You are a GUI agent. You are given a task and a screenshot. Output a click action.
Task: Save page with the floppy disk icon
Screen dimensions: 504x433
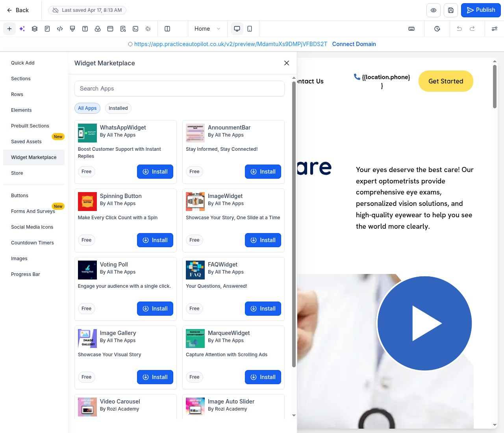click(x=451, y=10)
